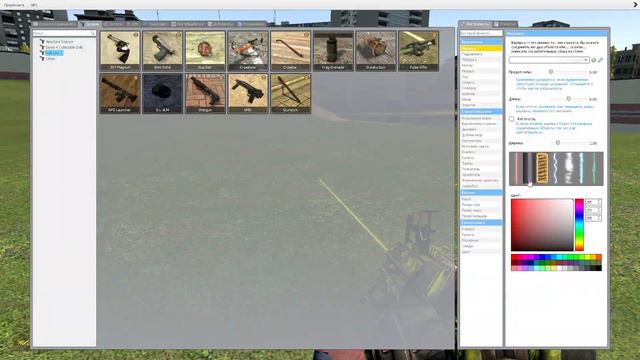The width and height of the screenshot is (640, 360).
Task: Select the S.L.A.M weapon tile
Action: coord(162,94)
